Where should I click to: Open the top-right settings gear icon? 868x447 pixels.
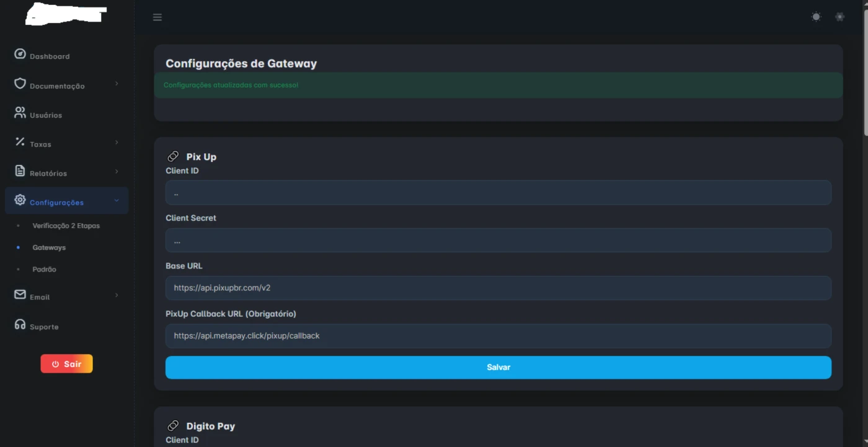tap(839, 17)
